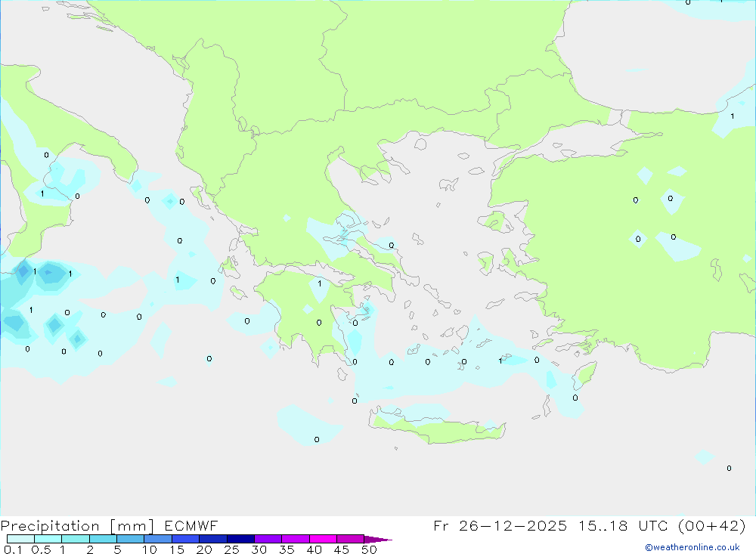
Task: Pick the 10–15 mm blue legend swatch
Action: pos(158,539)
